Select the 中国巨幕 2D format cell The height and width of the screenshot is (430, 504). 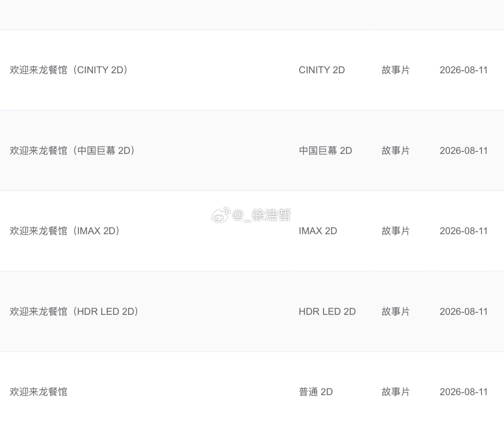tap(326, 151)
